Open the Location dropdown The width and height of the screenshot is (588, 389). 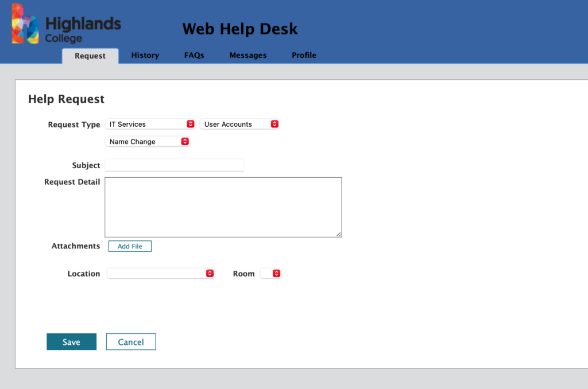pos(160,274)
